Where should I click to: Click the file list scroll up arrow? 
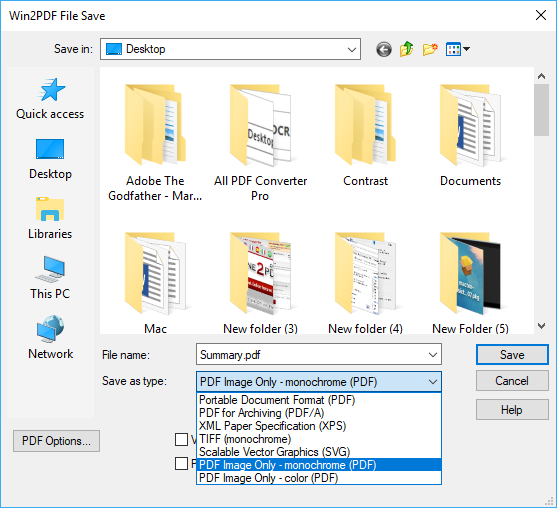[x=541, y=76]
